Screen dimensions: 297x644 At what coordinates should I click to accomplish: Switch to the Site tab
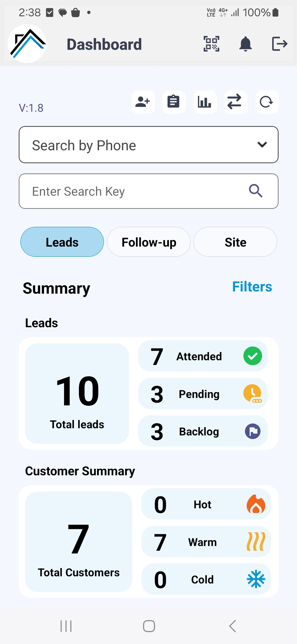(235, 242)
